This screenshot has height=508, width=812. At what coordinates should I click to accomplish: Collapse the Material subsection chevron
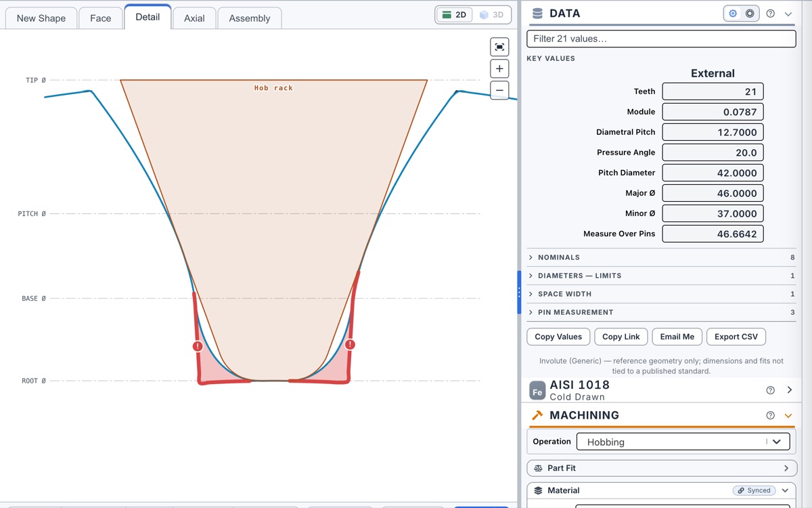coord(785,490)
